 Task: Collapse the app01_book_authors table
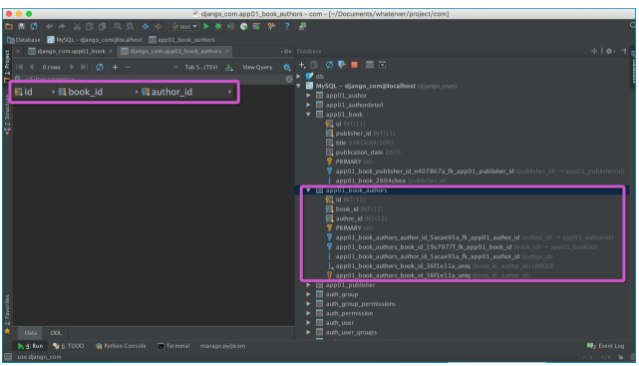click(x=308, y=190)
